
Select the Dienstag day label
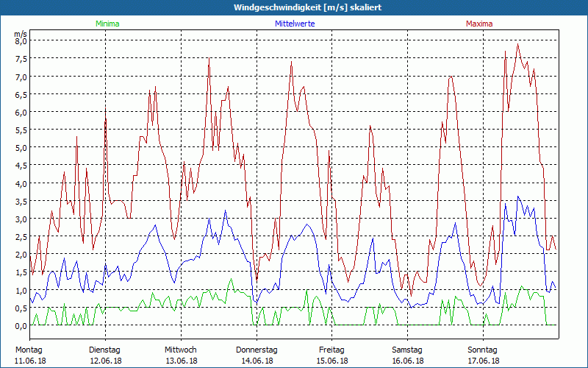coord(104,350)
